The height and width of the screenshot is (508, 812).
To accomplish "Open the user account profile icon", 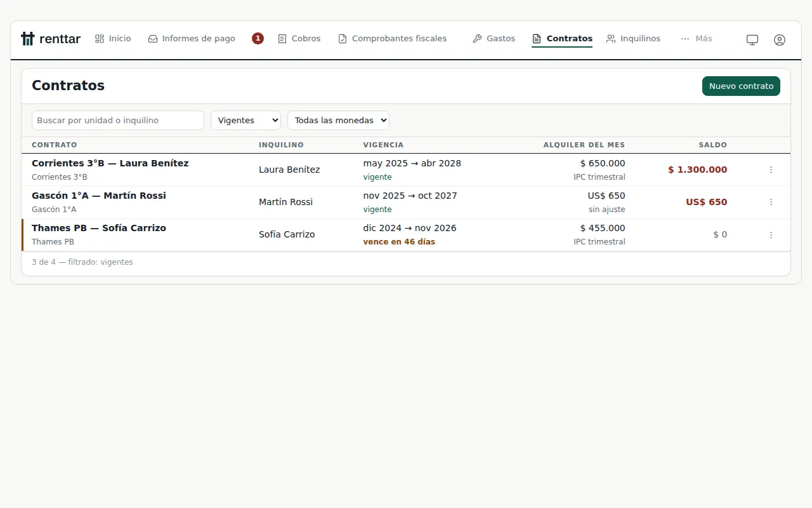I will pos(780,39).
